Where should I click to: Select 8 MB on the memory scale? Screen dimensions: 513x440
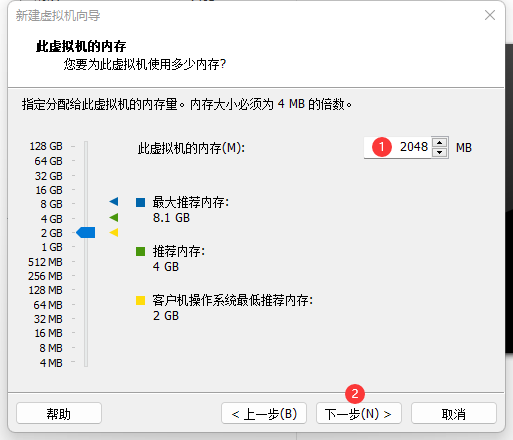[51, 348]
